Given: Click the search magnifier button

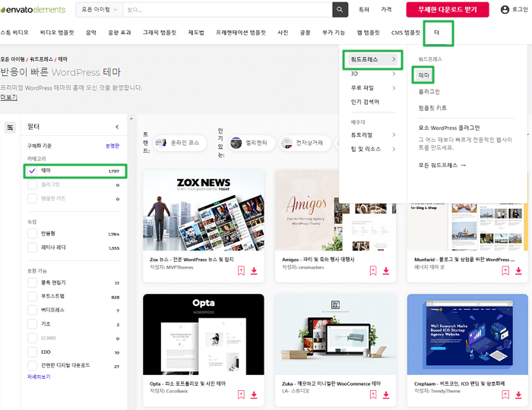Looking at the screenshot, I should click(340, 10).
